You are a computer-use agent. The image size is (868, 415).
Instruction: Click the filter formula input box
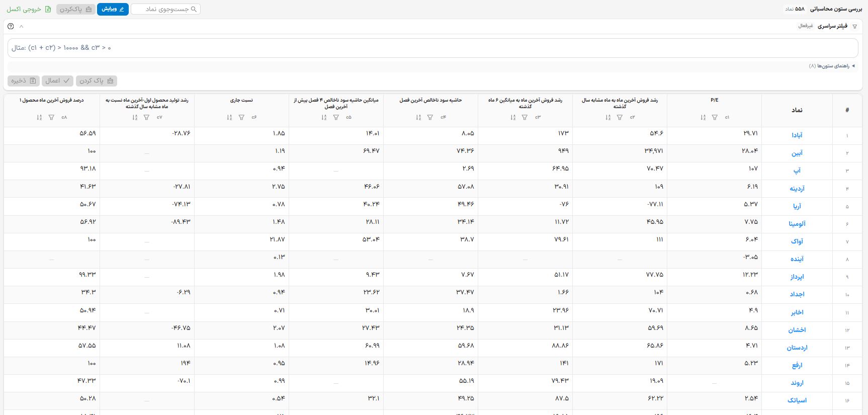433,48
